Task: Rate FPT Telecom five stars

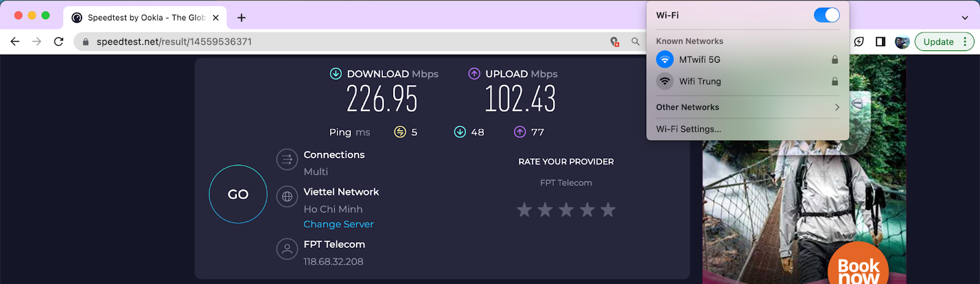Action: (x=608, y=210)
